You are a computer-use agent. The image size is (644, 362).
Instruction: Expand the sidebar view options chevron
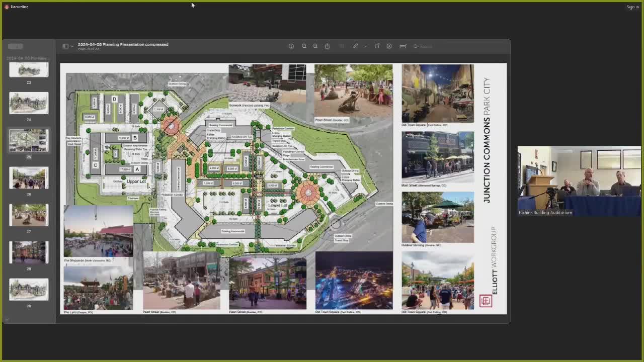click(72, 46)
